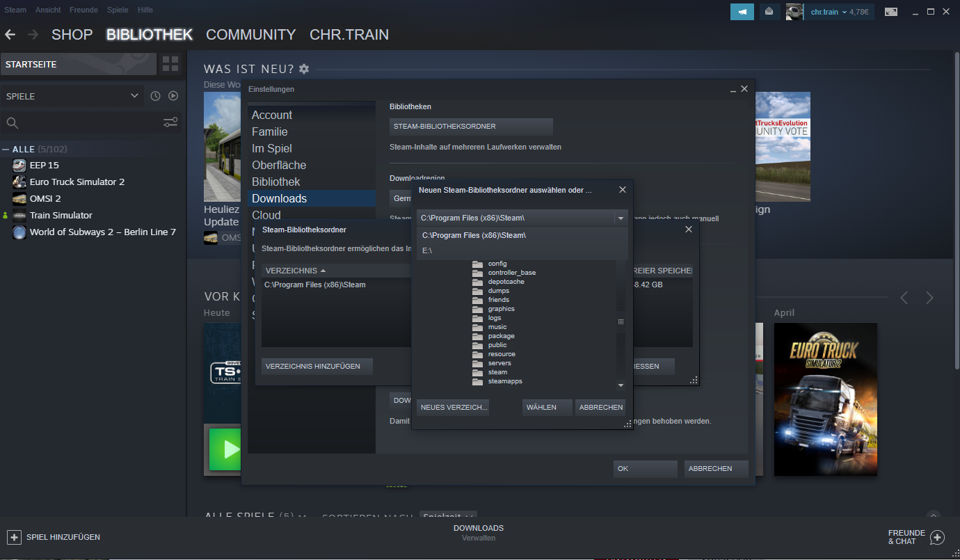The height and width of the screenshot is (560, 960).
Task: Click World of Subways 2 game icon
Action: click(19, 232)
